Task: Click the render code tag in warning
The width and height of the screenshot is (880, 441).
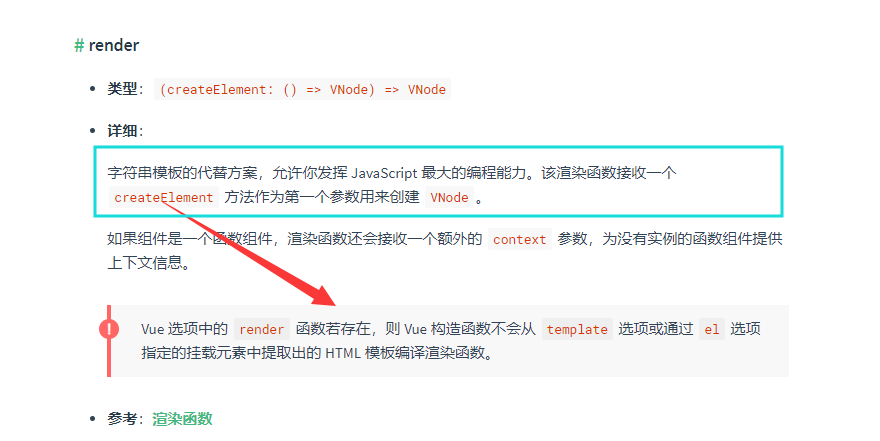Action: [262, 329]
